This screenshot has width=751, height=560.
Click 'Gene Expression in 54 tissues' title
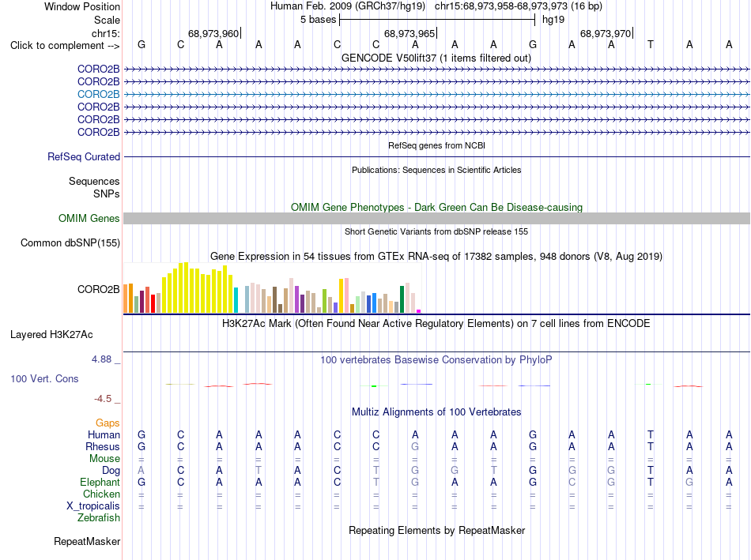(436, 257)
